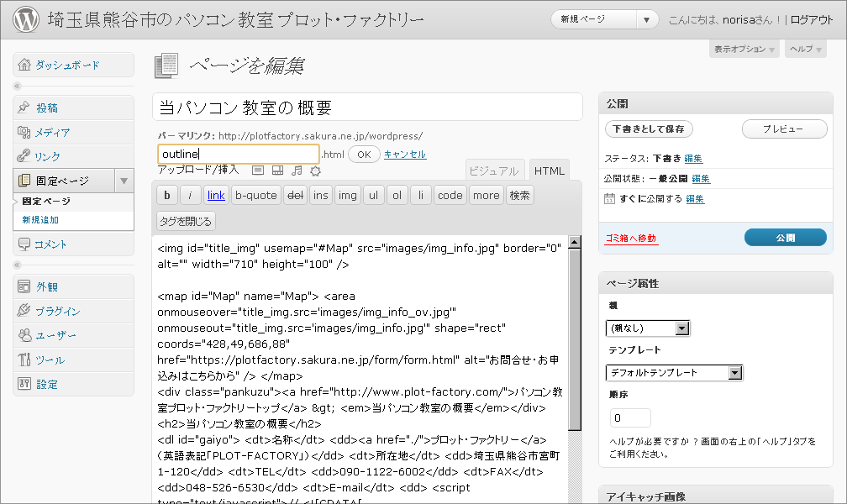Click 編集 link next to 公開状態

701,178
